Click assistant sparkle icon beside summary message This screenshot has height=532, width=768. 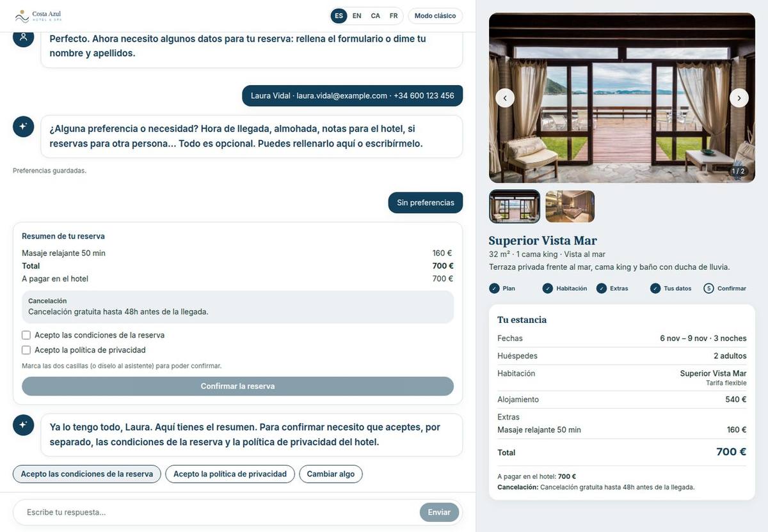click(x=23, y=425)
